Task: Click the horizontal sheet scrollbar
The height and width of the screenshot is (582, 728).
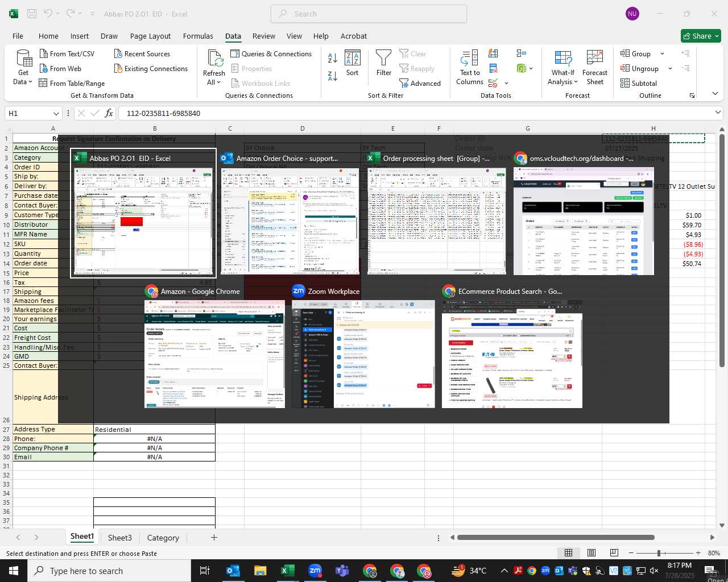Action: click(x=556, y=537)
